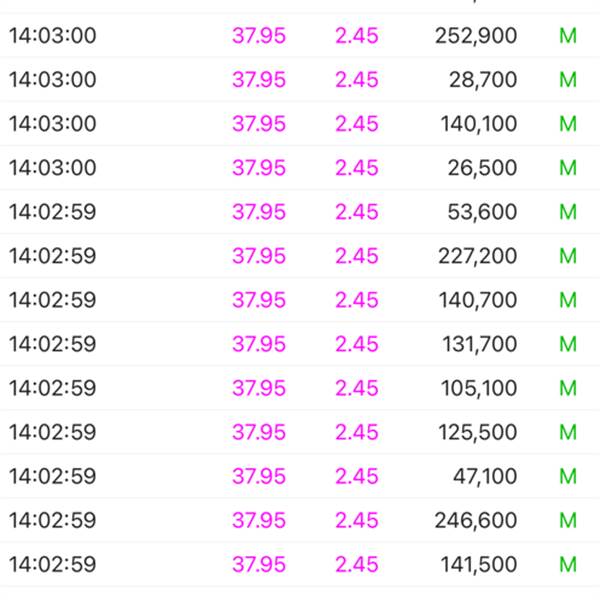This screenshot has height=600, width=600.
Task: Click the 14:03:00 timestamp in the 28,700 row
Action: pos(53,80)
